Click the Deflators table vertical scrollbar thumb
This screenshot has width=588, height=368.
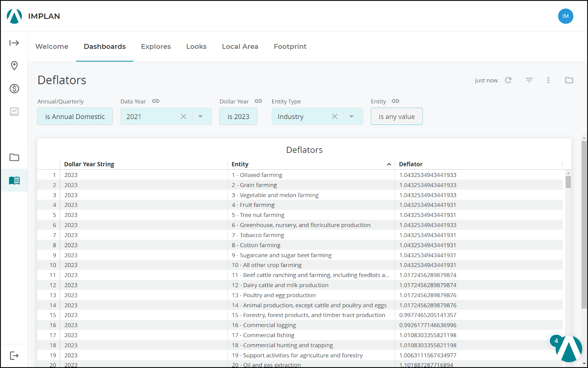pyautogui.click(x=568, y=182)
